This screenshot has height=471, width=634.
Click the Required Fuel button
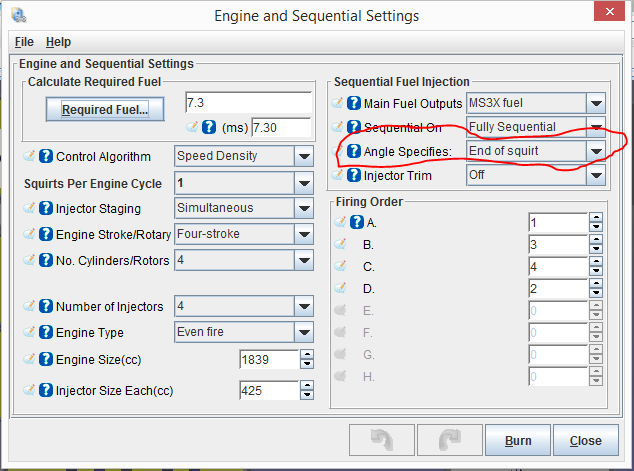(104, 110)
